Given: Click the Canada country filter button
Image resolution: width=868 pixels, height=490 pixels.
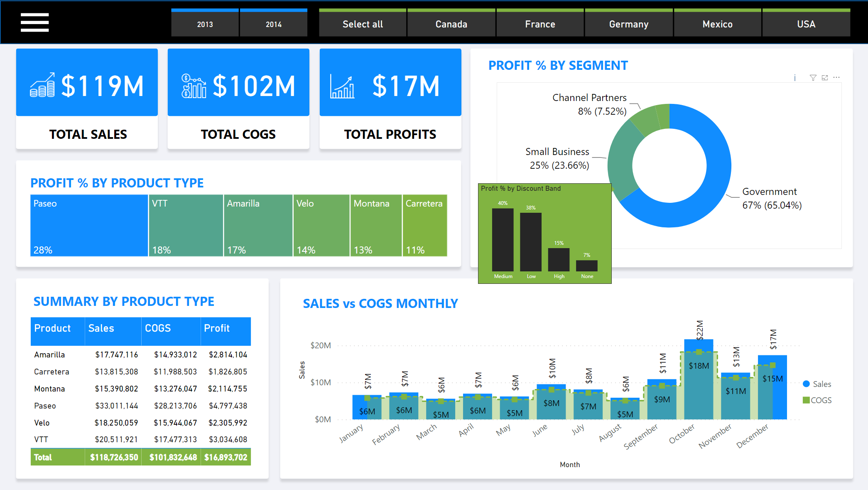Looking at the screenshot, I should pyautogui.click(x=451, y=24).
